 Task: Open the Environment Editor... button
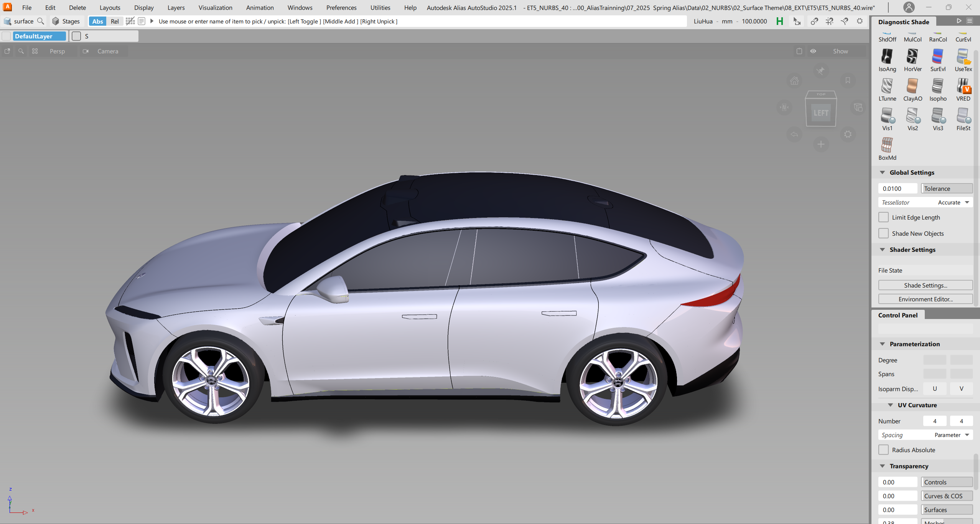925,299
